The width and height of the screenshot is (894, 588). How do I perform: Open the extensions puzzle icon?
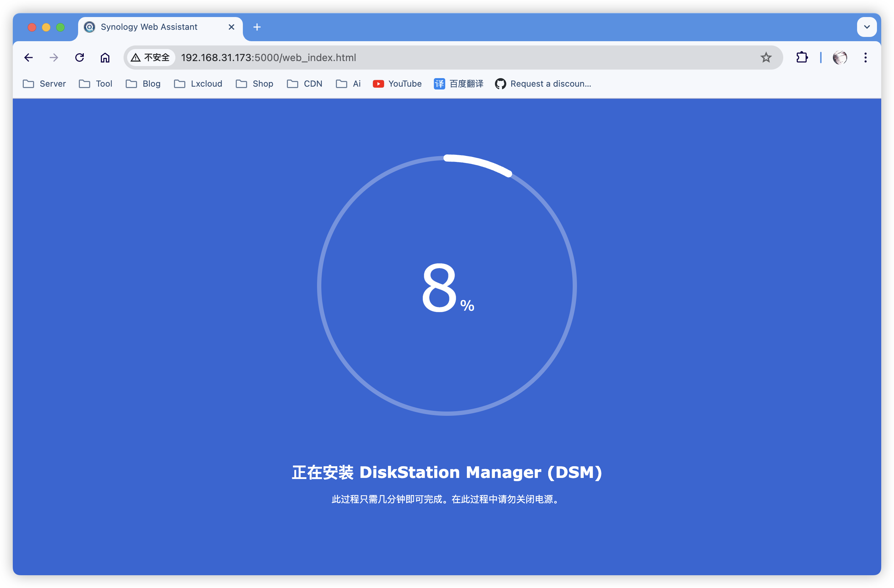[x=802, y=58]
